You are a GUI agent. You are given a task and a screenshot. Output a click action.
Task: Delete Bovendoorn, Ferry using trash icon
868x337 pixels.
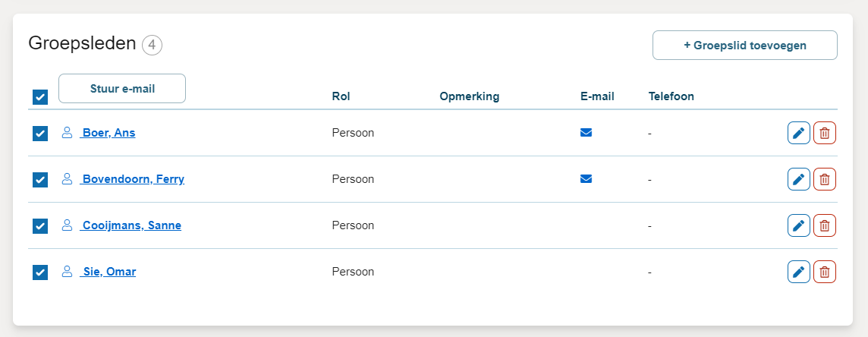pos(825,179)
